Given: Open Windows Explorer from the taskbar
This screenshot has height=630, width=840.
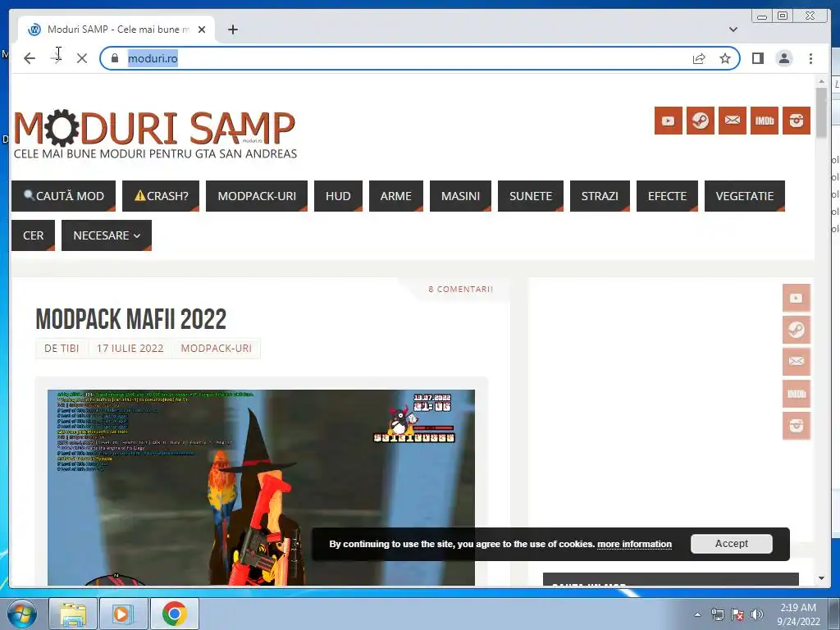Looking at the screenshot, I should 73,614.
